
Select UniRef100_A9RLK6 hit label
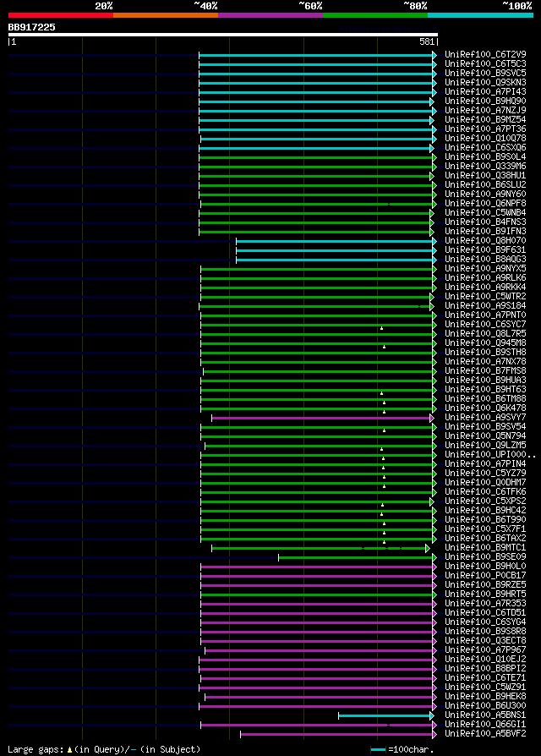pyautogui.click(x=485, y=278)
